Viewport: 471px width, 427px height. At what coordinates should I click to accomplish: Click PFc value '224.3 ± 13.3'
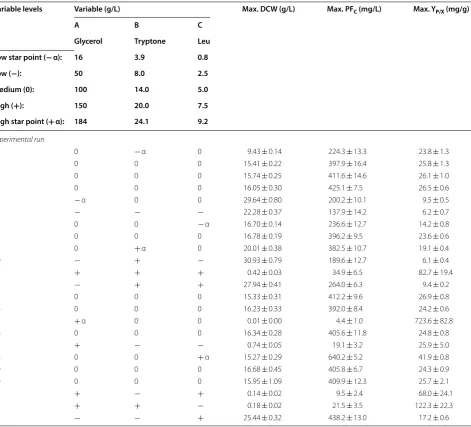coord(347,152)
